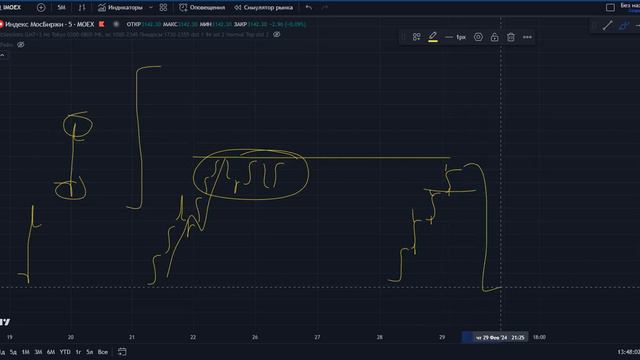The height and width of the screenshot is (360, 640).
Task: Toggle visibility eye on the second indicator row
Action: point(20,44)
